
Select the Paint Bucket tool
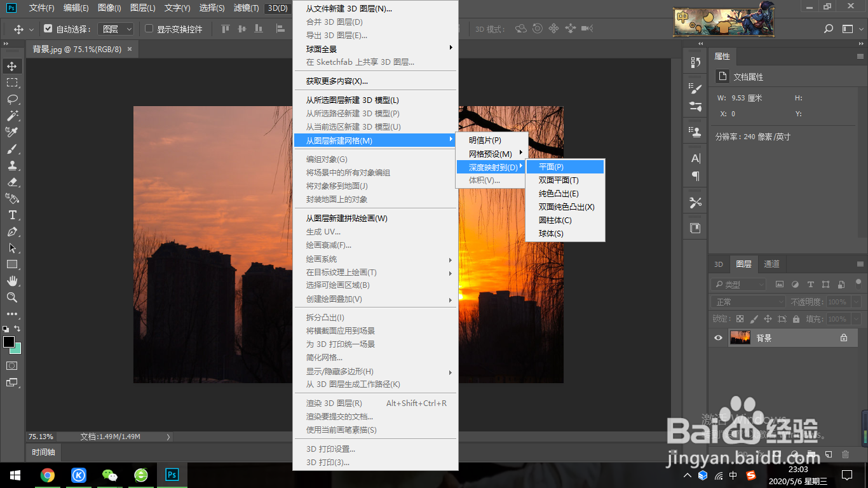tap(12, 198)
